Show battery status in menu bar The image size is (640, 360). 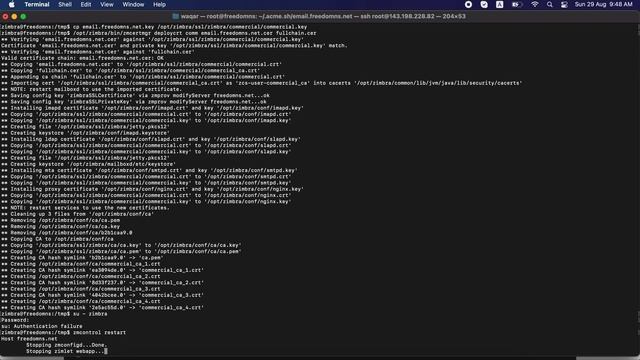pyautogui.click(x=517, y=4)
